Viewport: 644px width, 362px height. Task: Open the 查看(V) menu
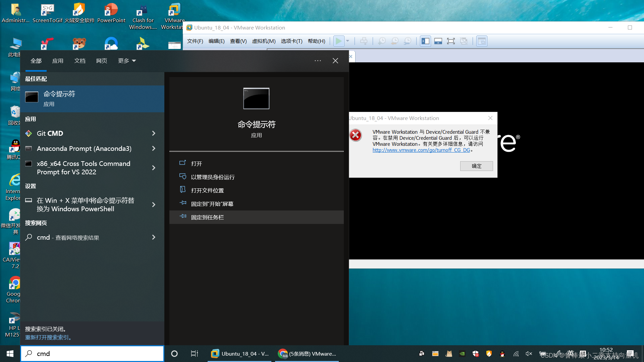click(x=238, y=41)
